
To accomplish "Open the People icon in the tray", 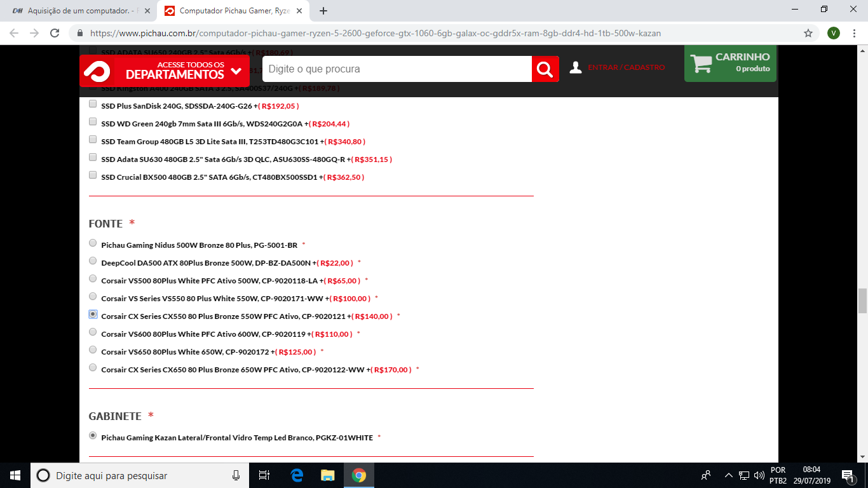I will point(706,475).
